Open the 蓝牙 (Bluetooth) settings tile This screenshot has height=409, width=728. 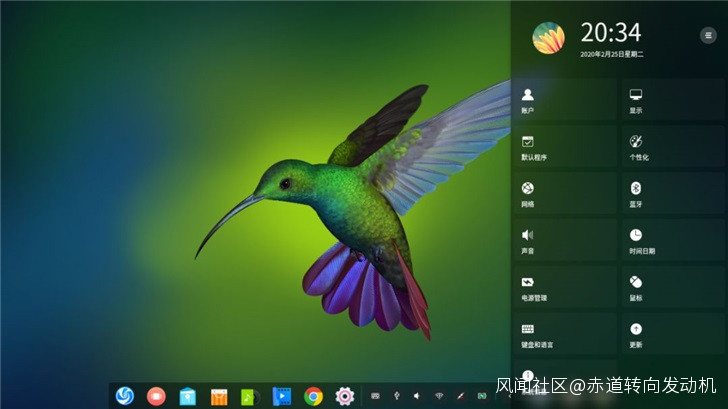673,194
